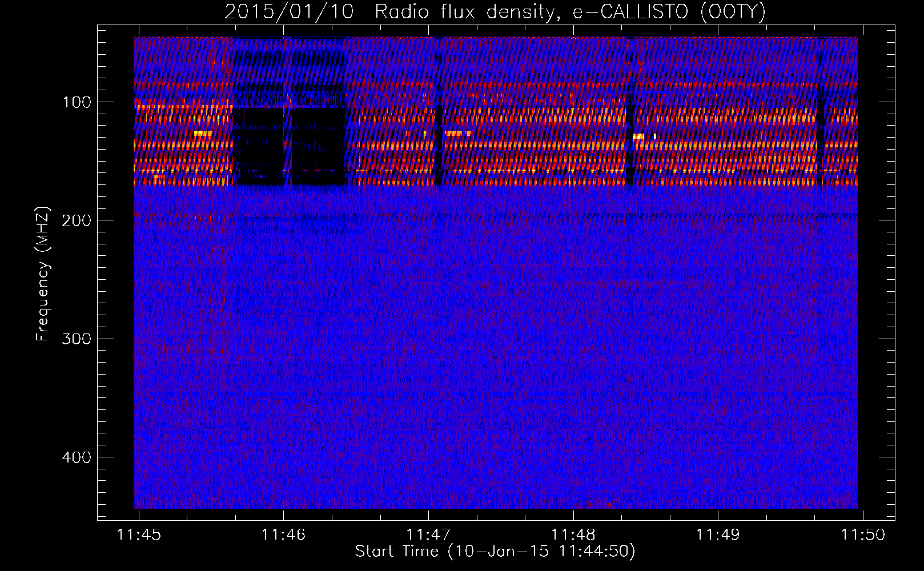
Task: Click the 11:47 time tick label
Action: [x=428, y=534]
